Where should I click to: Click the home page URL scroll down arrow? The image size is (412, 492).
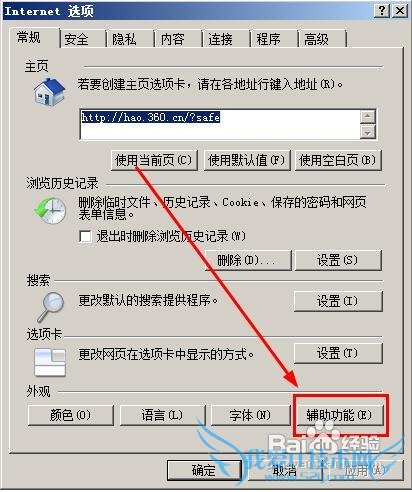point(368,132)
